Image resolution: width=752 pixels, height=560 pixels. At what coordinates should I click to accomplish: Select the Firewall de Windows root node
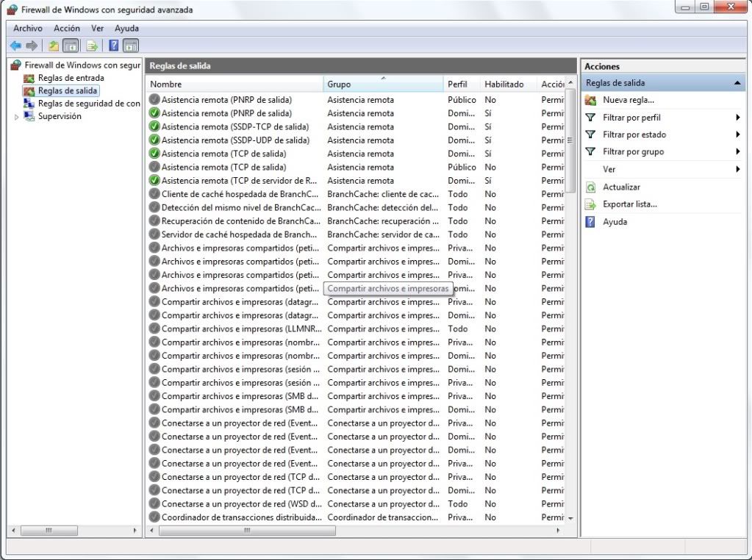[x=76, y=65]
